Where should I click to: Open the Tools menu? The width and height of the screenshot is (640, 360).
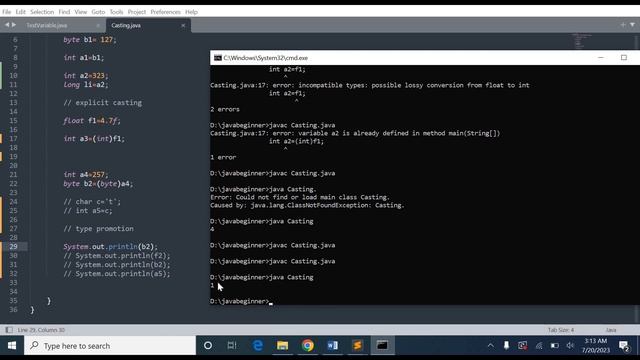pyautogui.click(x=116, y=12)
